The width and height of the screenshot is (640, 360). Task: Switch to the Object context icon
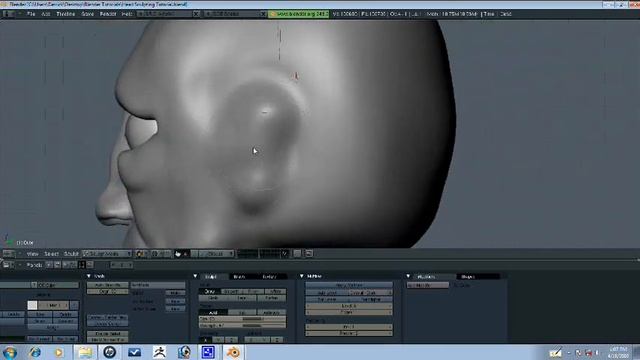[73, 265]
